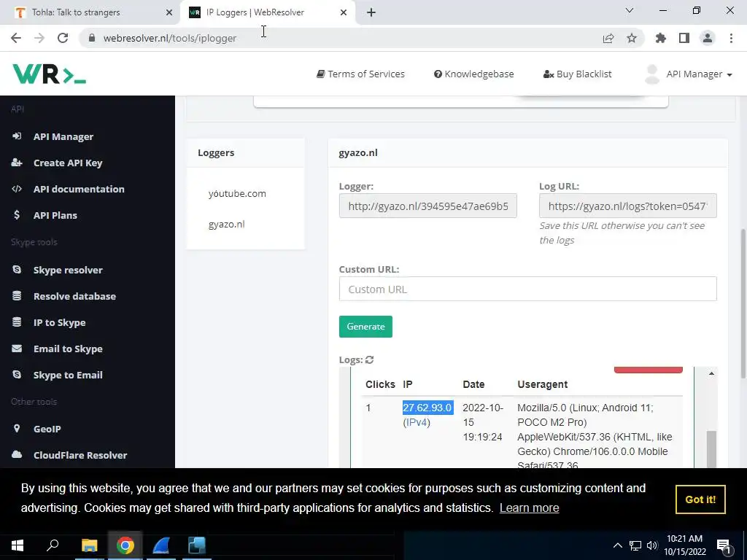747x560 pixels.
Task: Click the Log URL token field
Action: coord(627,206)
